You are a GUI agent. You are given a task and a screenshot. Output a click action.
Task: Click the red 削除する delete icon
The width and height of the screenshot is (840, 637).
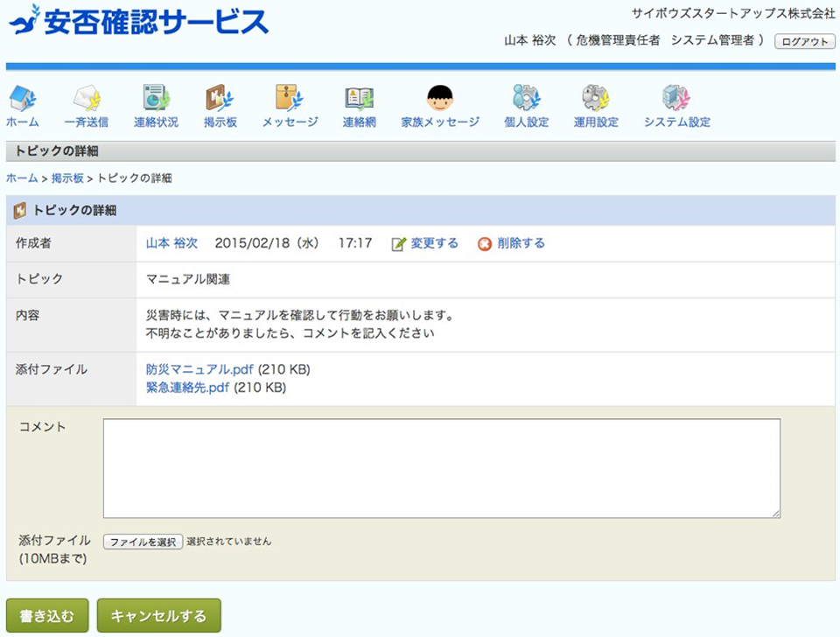485,244
